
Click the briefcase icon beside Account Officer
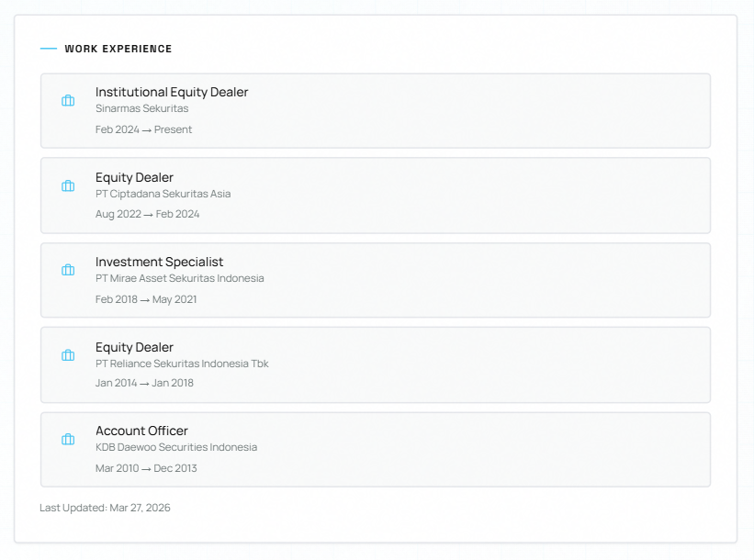pyautogui.click(x=68, y=440)
